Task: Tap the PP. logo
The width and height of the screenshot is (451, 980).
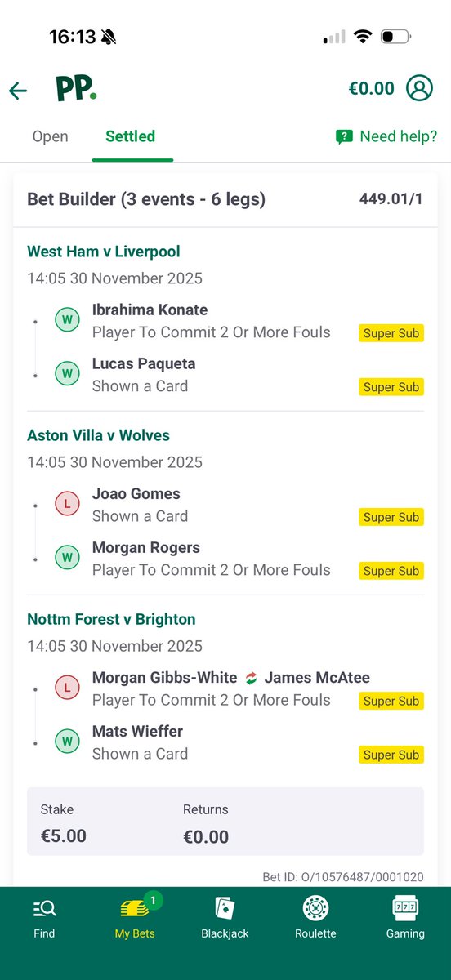Action: point(76,89)
